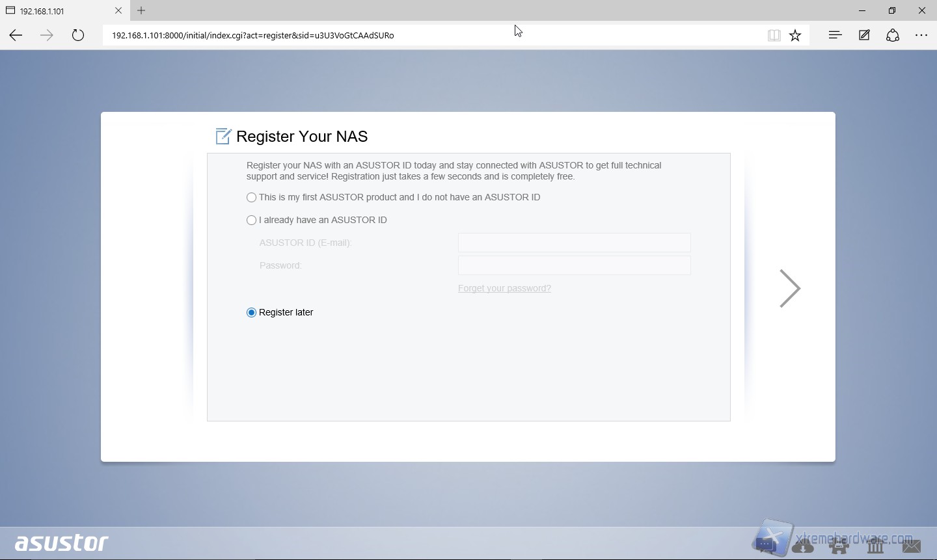
Task: Click the Share icon in browser toolbar
Action: 893,35
